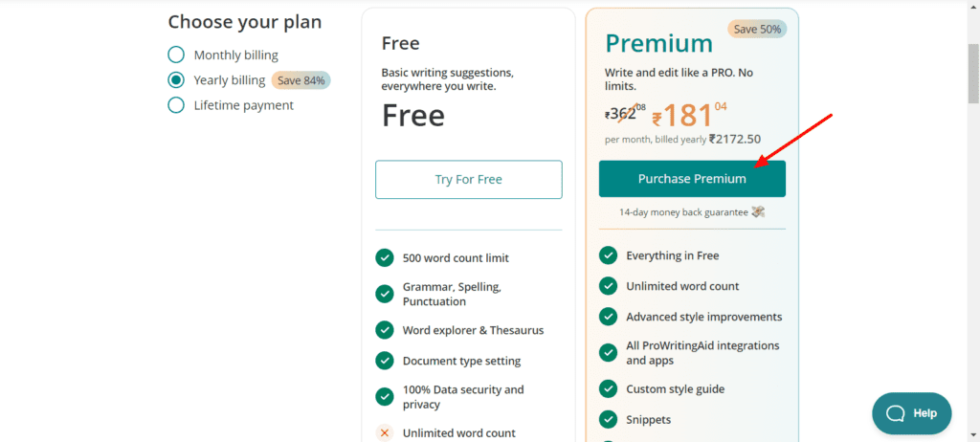Click the checkmark beside Everything in Free

tap(608, 255)
